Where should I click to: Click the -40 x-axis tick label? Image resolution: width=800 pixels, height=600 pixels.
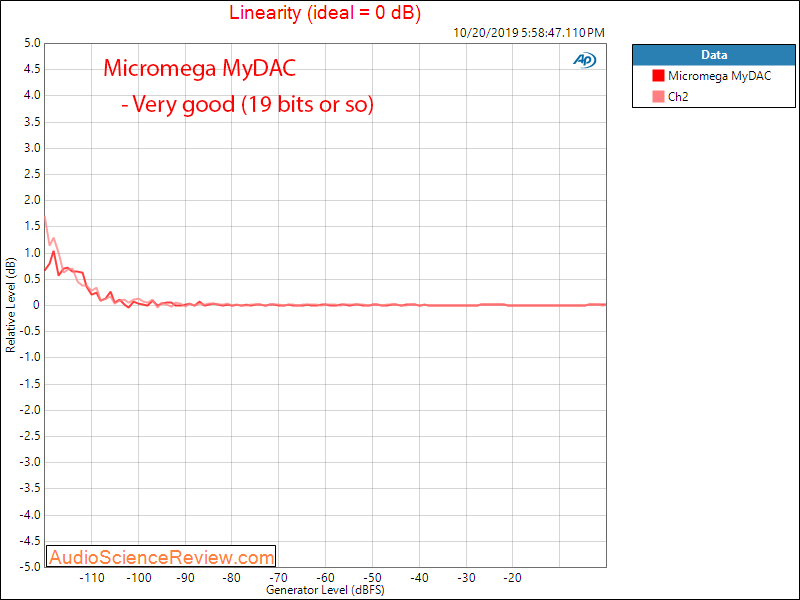point(419,578)
